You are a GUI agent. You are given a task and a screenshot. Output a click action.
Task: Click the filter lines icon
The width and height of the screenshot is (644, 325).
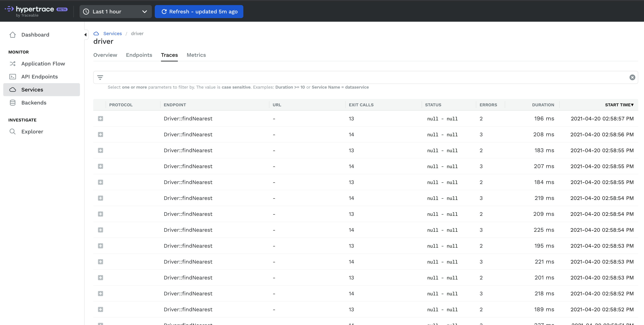coord(100,78)
